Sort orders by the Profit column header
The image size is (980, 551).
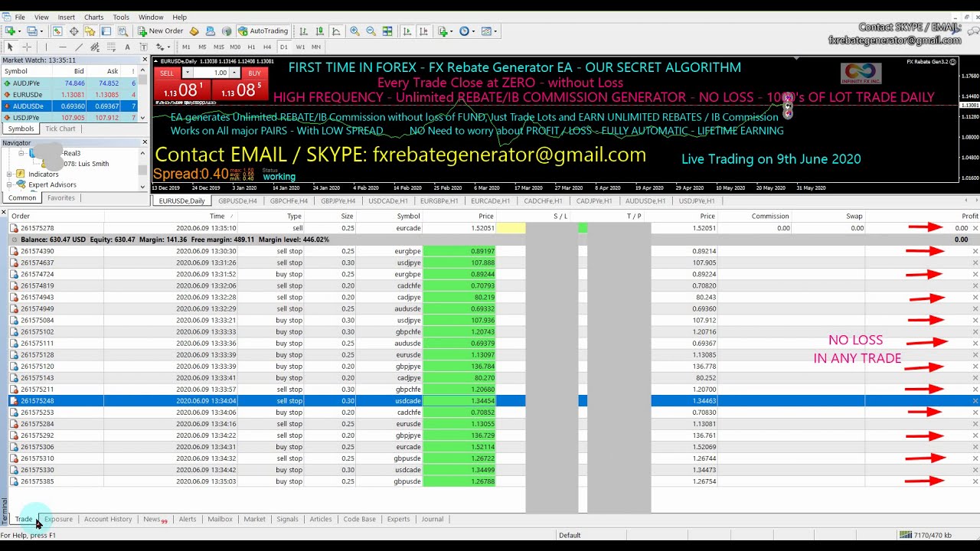[969, 216]
